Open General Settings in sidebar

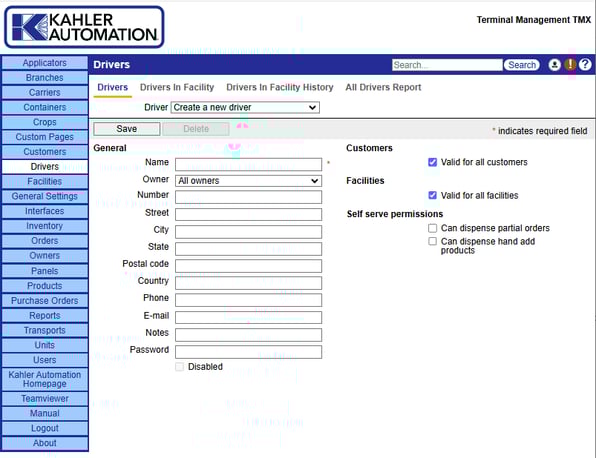point(44,197)
